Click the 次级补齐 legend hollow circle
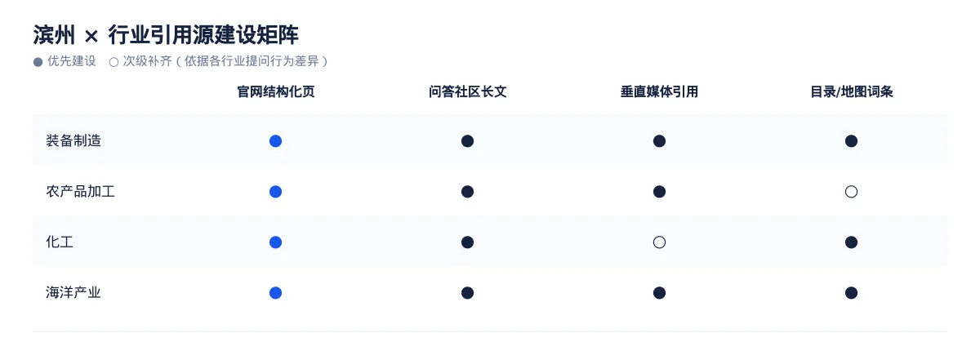The height and width of the screenshot is (351, 980). click(114, 62)
